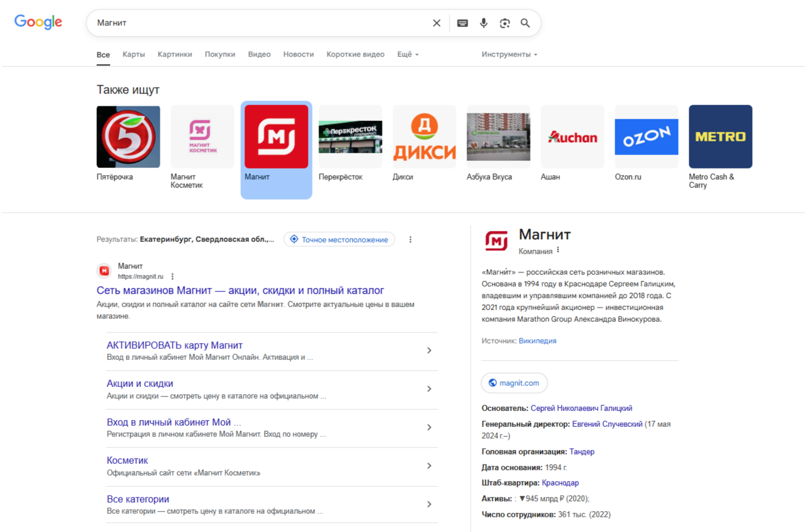Image resolution: width=805 pixels, height=532 pixels.
Task: Open three-dot menu next to magnit.ru URL
Action: tap(173, 277)
